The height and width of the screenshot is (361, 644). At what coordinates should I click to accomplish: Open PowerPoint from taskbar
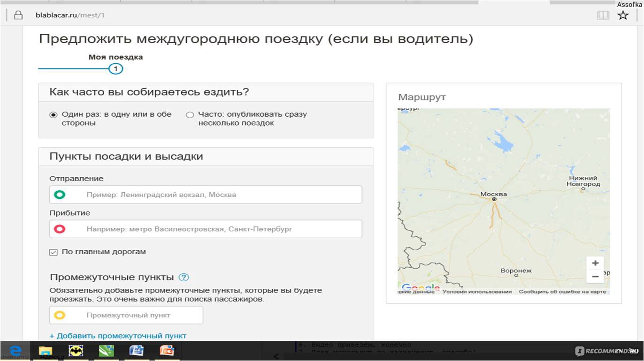pyautogui.click(x=167, y=351)
